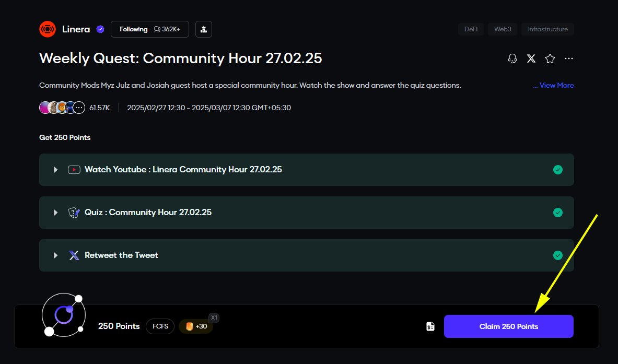
Task: Click the FCFS badge
Action: [160, 326]
